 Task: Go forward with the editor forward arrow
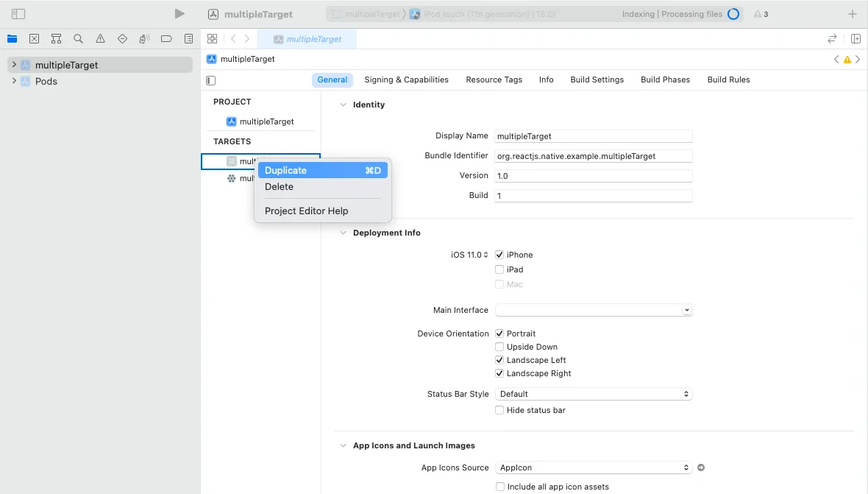(247, 39)
